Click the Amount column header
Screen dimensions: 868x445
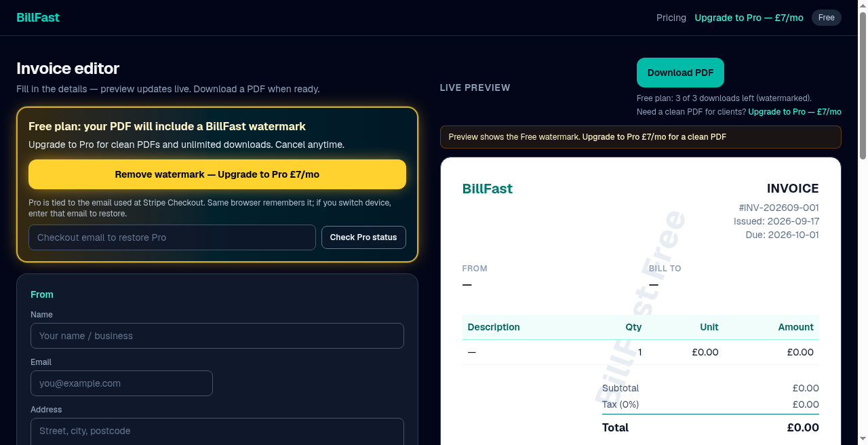[x=796, y=327]
